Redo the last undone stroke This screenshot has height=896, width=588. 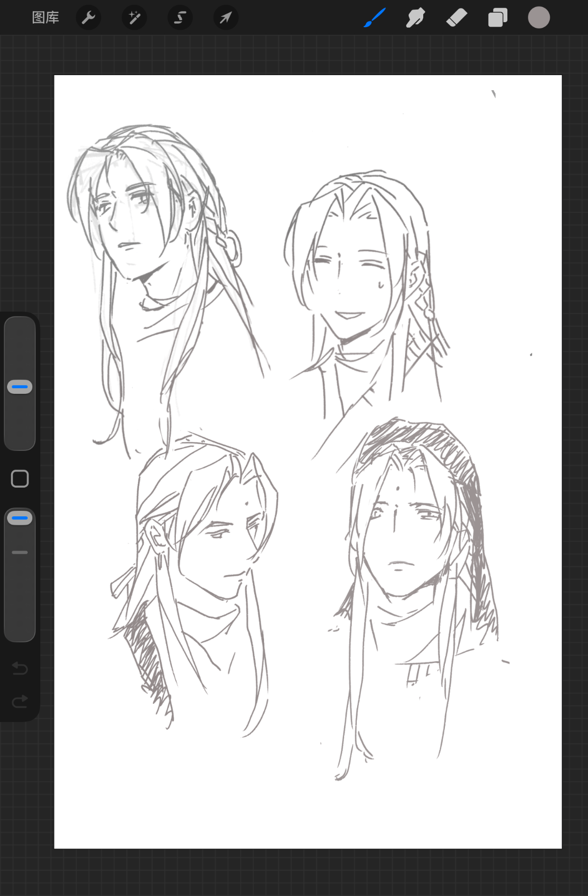coord(20,701)
